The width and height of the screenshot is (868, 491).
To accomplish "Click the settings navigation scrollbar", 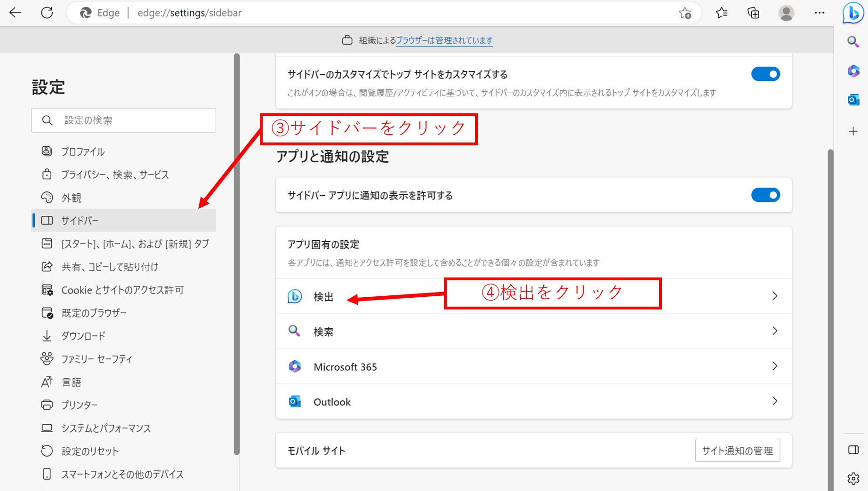I will [x=237, y=254].
